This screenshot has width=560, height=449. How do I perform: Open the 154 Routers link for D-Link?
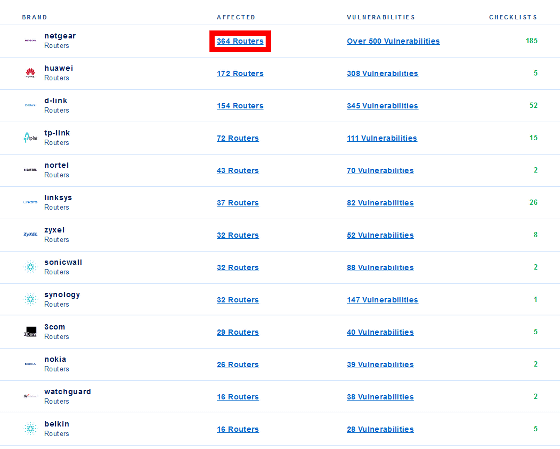[240, 106]
